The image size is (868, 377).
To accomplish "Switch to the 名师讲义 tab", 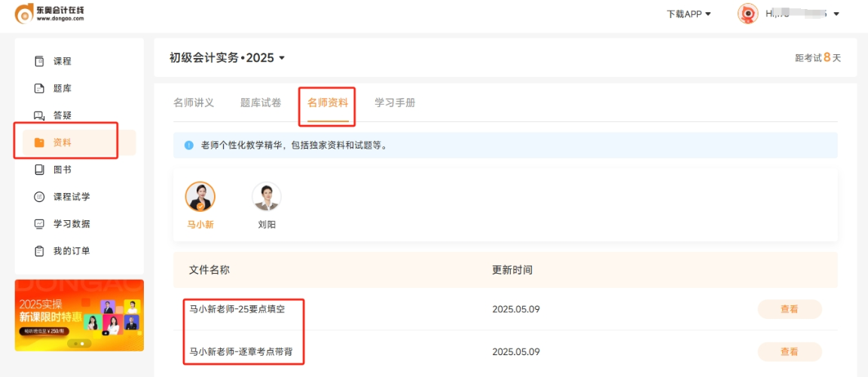I will coord(194,103).
